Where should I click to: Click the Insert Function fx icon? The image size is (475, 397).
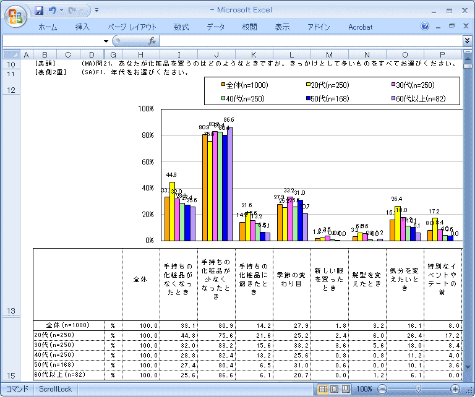152,41
